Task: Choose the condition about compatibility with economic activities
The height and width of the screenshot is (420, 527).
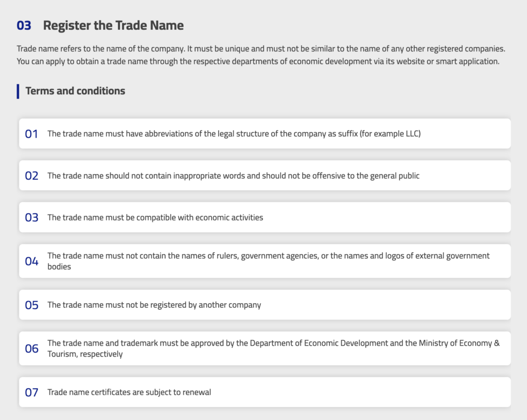Action: pyautogui.click(x=155, y=218)
